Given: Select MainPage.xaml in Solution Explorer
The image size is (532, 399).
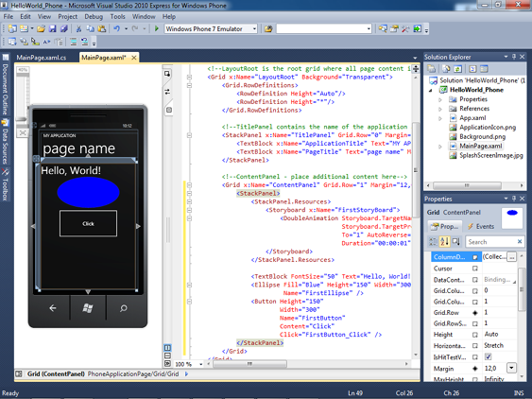Looking at the screenshot, I should coord(480,146).
